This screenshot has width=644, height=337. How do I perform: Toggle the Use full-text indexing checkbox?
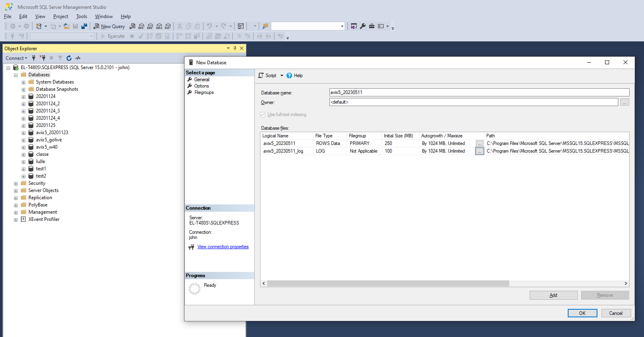(x=263, y=114)
